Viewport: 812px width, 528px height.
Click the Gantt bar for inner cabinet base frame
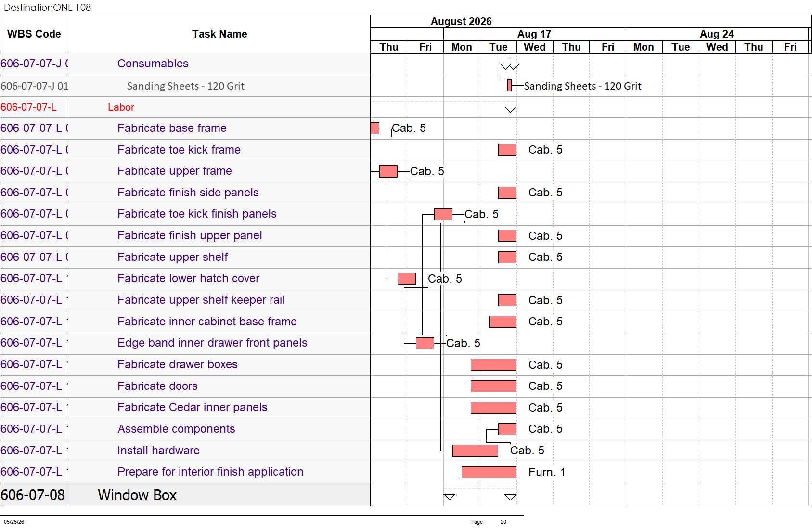pyautogui.click(x=503, y=322)
